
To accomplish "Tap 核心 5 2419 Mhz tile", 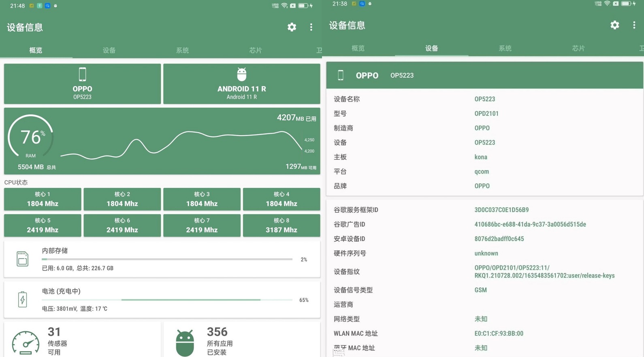I will click(43, 225).
